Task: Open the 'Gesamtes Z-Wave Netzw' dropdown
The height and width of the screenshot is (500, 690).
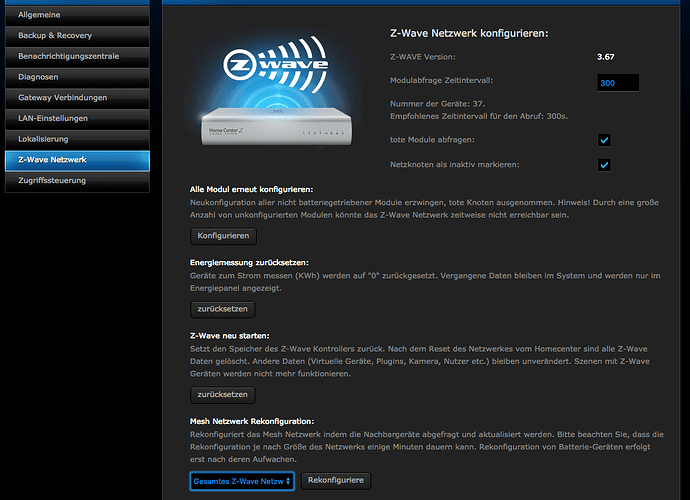Action: (x=242, y=481)
